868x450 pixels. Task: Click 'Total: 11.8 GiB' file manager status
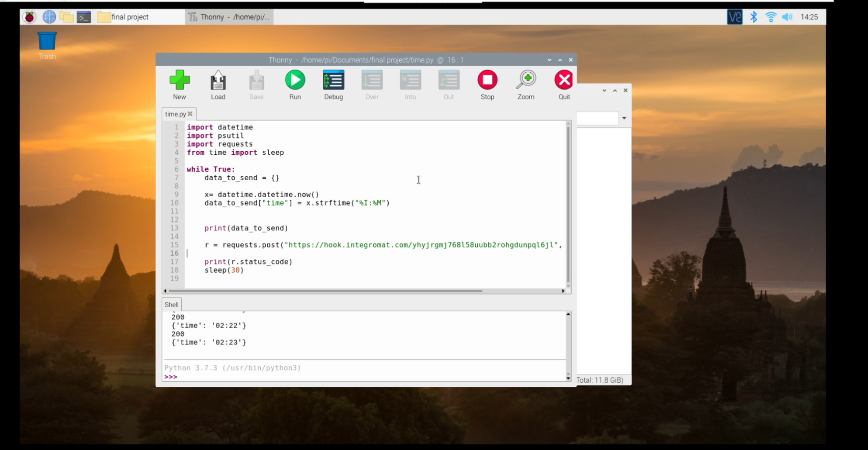[x=600, y=380]
